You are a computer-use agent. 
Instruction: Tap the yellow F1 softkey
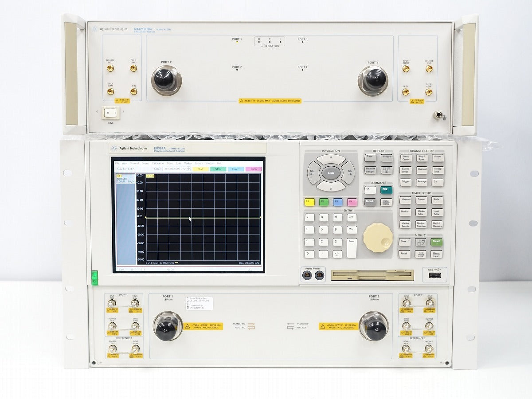309,202
